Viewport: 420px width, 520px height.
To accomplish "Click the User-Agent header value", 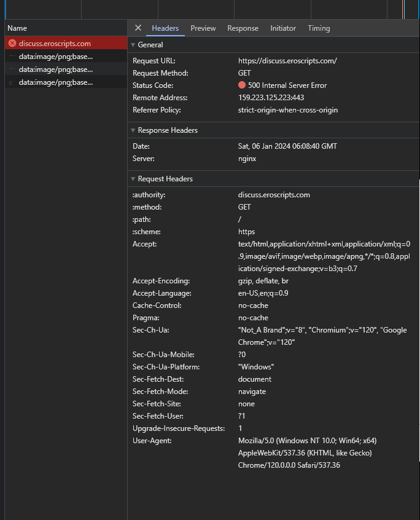I will coord(308,453).
